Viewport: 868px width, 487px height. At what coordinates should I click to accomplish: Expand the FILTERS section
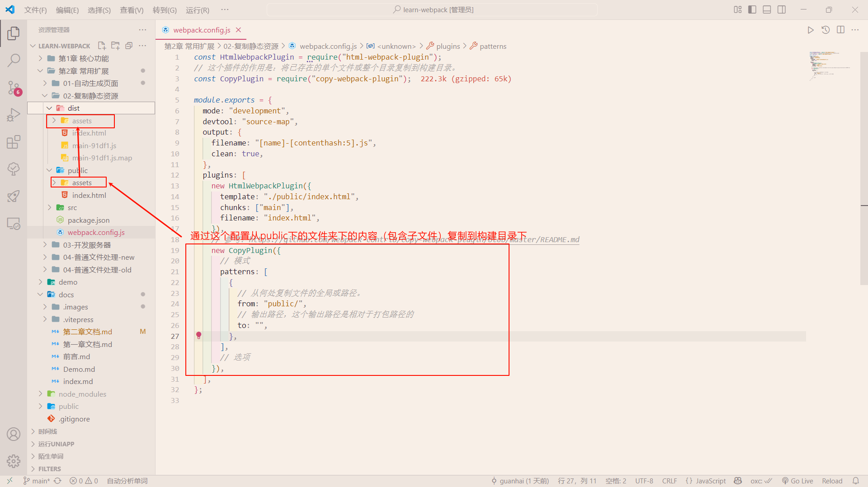[x=91, y=469]
